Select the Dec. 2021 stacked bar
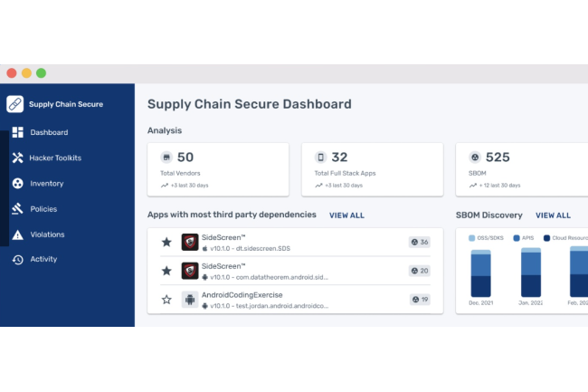Screen dimensions: 588x392 tap(480, 273)
